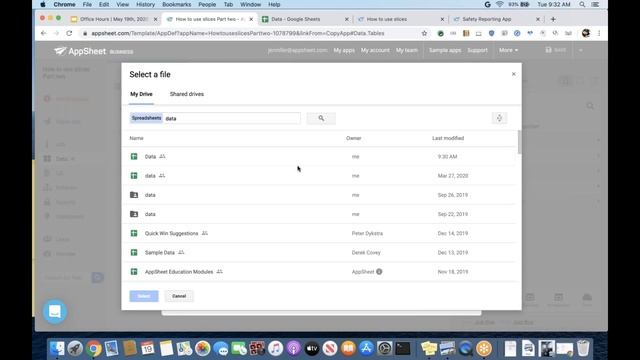Click the Save button in AppSheet header

point(556,50)
